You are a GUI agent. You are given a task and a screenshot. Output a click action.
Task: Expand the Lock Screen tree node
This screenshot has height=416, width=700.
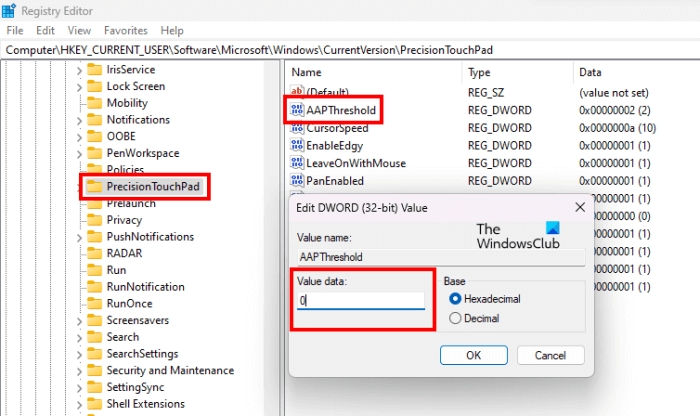(x=79, y=87)
